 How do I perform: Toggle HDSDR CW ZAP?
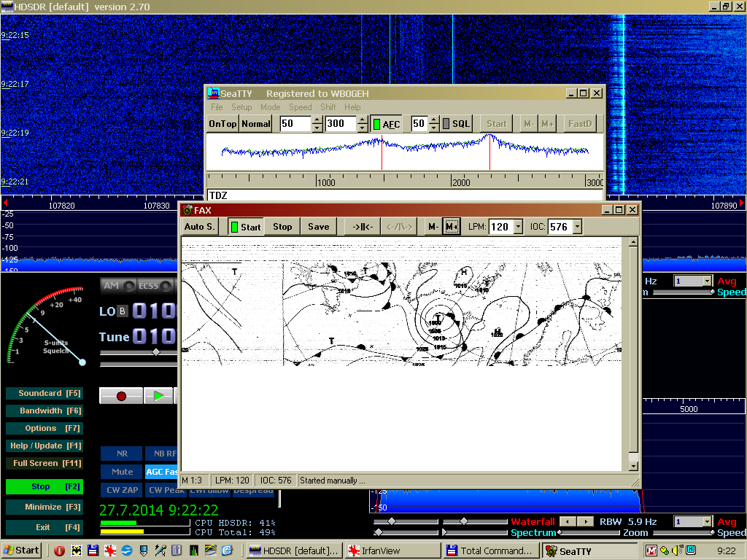pos(122,489)
